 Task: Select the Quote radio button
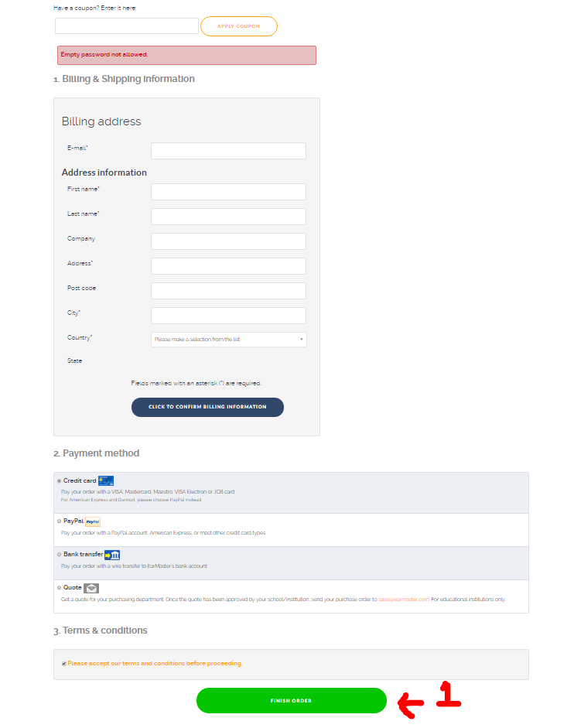[x=59, y=588]
